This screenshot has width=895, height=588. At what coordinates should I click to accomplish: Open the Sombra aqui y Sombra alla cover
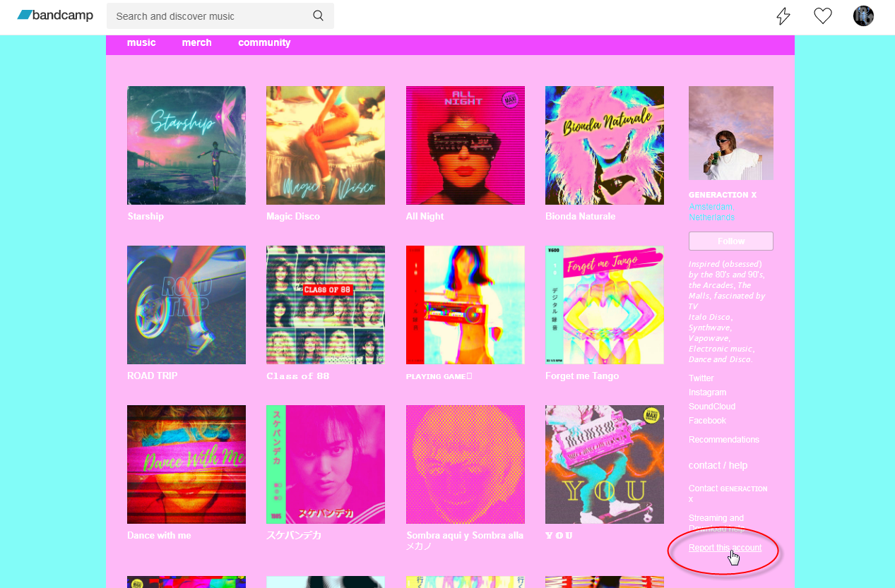click(x=466, y=464)
